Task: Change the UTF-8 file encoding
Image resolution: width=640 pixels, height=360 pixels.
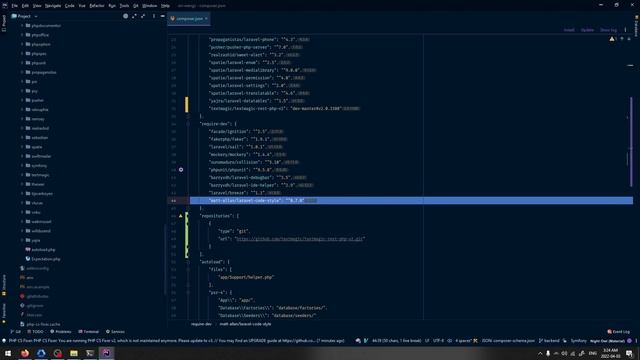Action: tap(438, 340)
